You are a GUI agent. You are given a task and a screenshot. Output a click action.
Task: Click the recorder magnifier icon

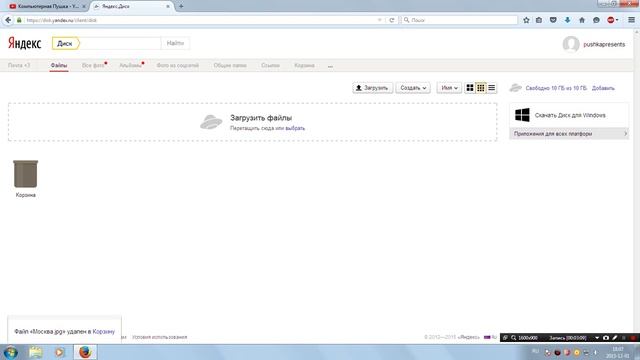pyautogui.click(x=513, y=338)
